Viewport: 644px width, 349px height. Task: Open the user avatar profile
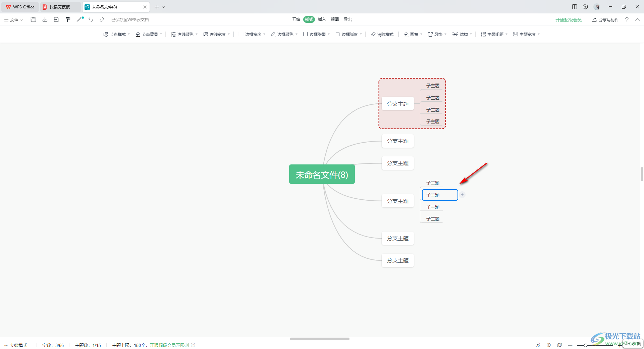click(x=597, y=7)
